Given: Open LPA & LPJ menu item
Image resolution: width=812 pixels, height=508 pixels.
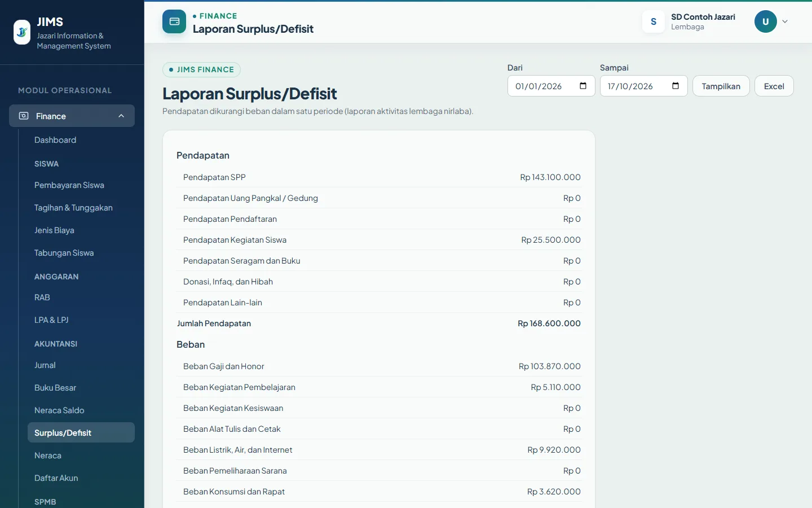Looking at the screenshot, I should (x=51, y=320).
